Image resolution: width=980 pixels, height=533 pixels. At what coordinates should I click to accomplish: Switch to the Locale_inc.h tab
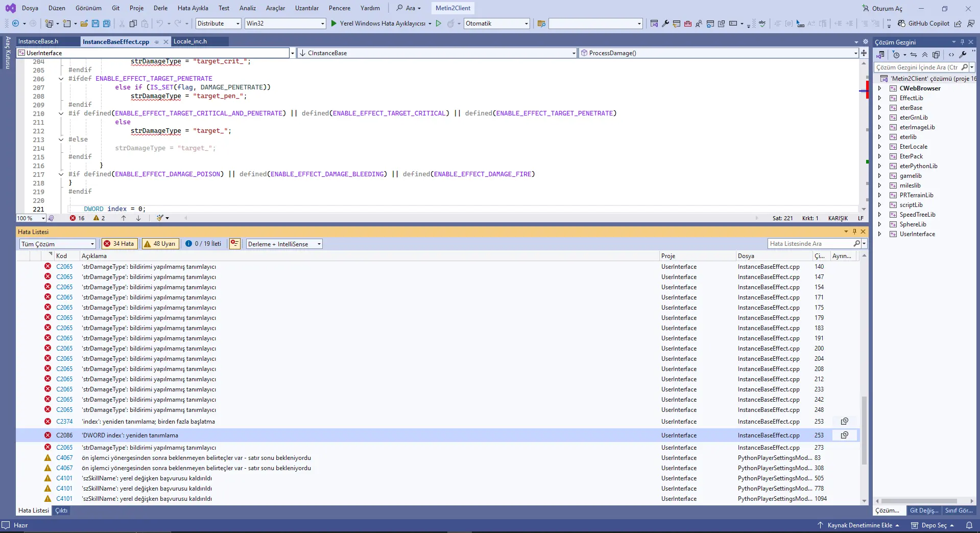tap(190, 41)
